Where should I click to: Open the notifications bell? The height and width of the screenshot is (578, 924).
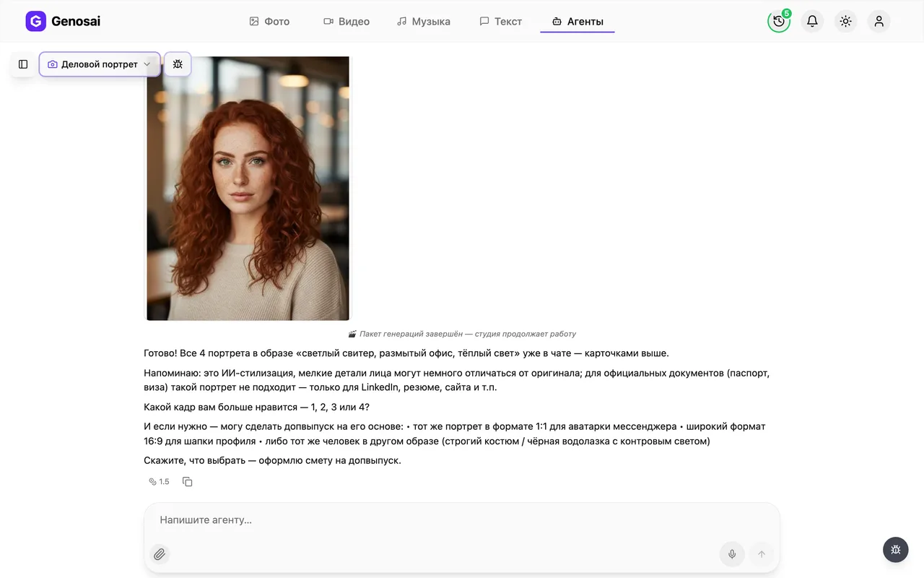point(812,21)
